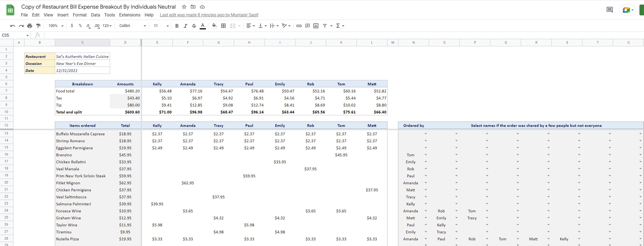Image resolution: width=644 pixels, height=246 pixels.
Task: Star the spreadsheet
Action: click(x=184, y=7)
